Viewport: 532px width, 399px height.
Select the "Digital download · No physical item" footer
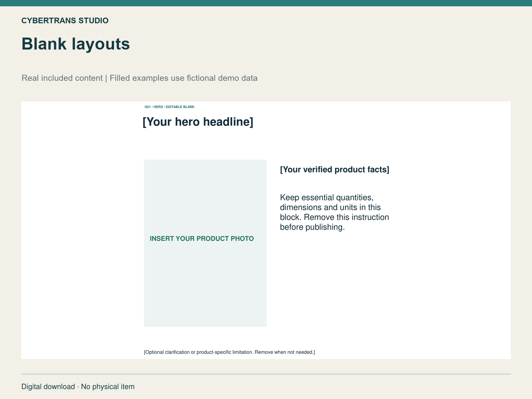78,387
